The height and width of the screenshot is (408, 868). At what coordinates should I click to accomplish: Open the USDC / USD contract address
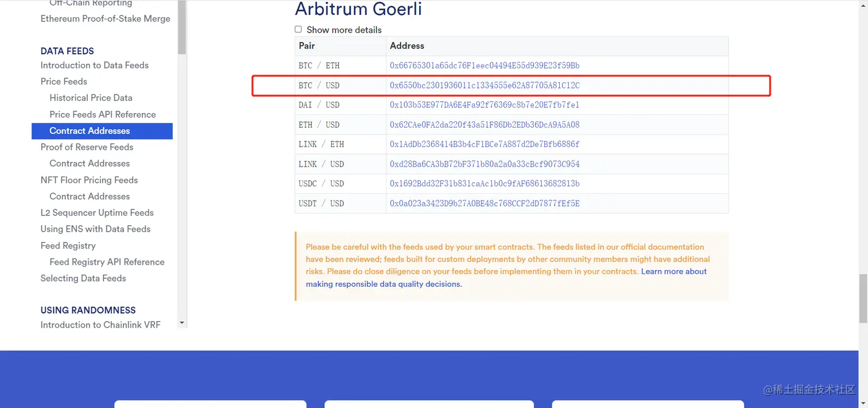(x=485, y=183)
